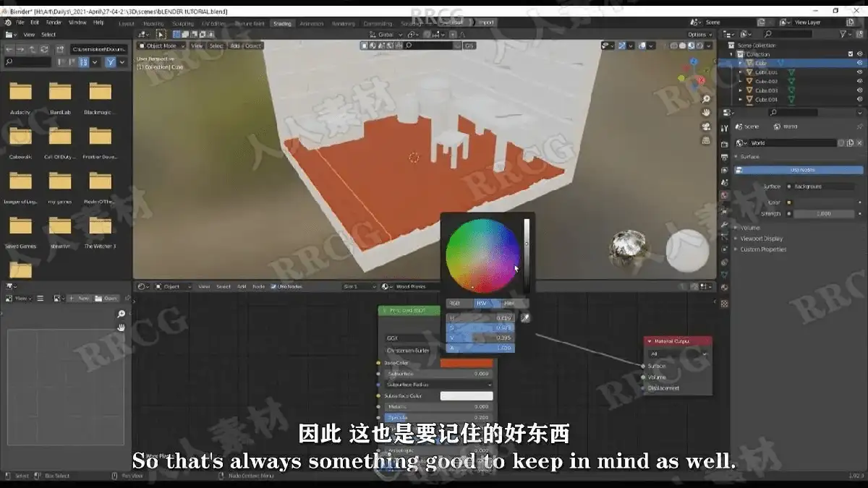Click the file browser filter funnel icon

tap(111, 62)
